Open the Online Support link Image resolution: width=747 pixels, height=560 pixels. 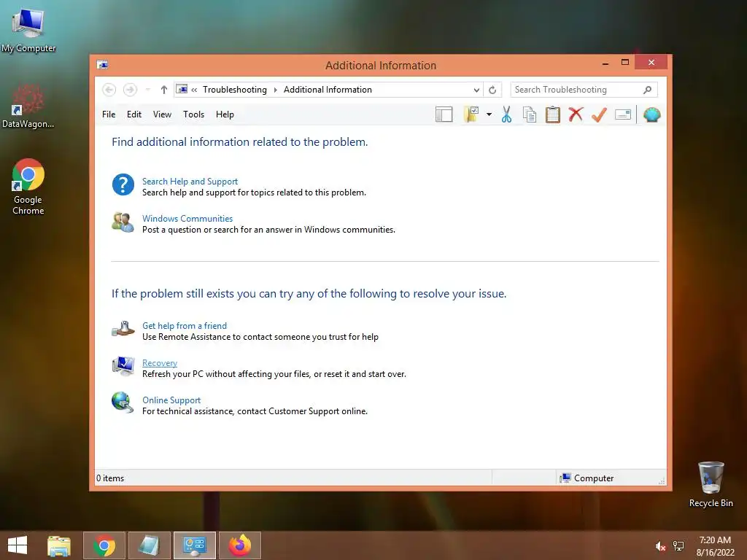pyautogui.click(x=171, y=400)
